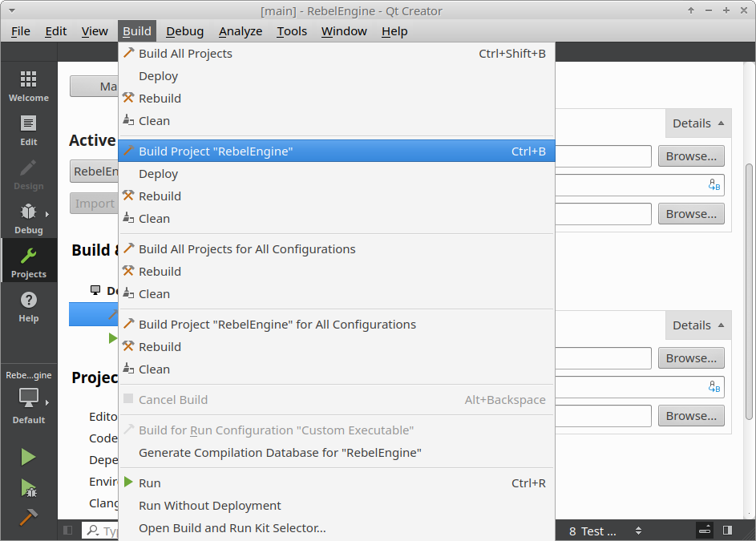Click the first text field in upper section
Viewport: 756px width, 541px height.
tap(603, 156)
